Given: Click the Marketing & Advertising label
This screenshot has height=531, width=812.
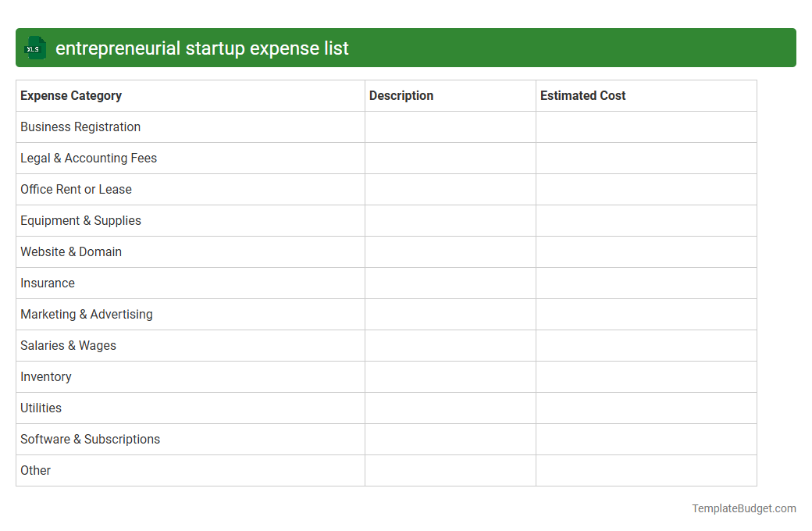Looking at the screenshot, I should click(x=87, y=314).
